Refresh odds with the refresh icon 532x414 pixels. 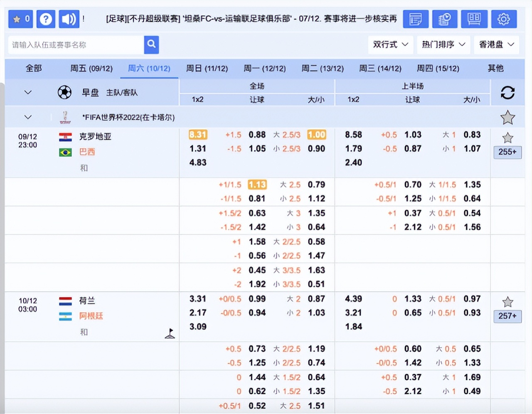point(508,92)
